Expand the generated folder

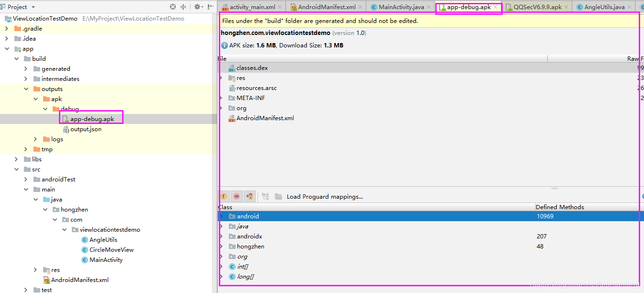click(26, 69)
